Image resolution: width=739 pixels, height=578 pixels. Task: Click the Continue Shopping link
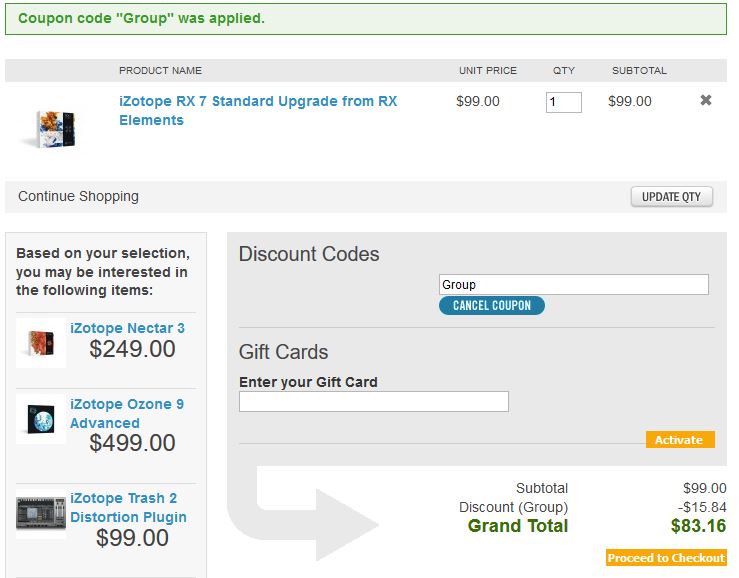(78, 196)
